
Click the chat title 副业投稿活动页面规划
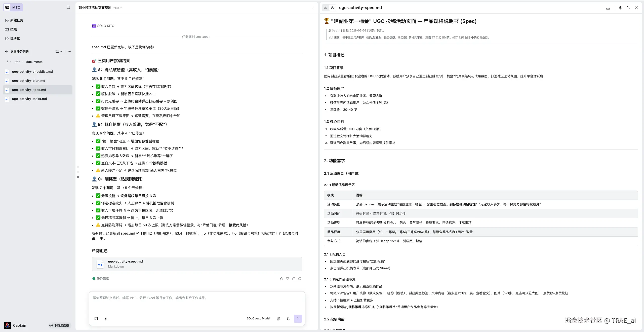pos(95,8)
